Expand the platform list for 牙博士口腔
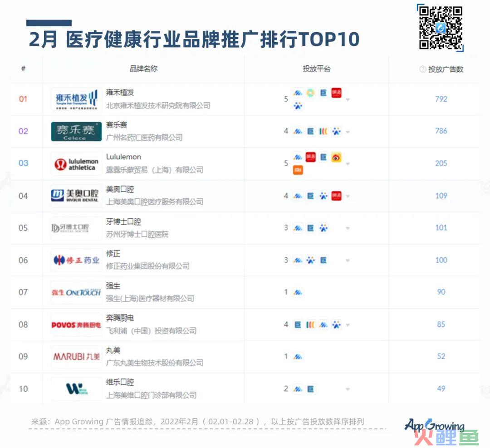Viewport: 490px width, 448px height. 348,228
